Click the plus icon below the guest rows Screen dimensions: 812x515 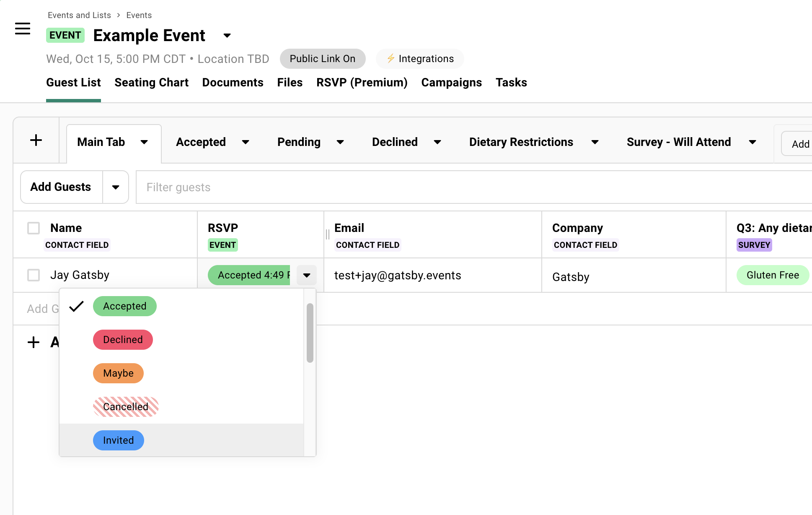[34, 342]
